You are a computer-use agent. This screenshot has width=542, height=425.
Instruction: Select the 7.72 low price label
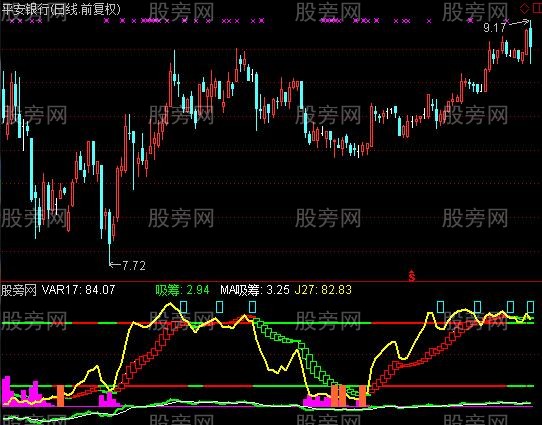134,265
